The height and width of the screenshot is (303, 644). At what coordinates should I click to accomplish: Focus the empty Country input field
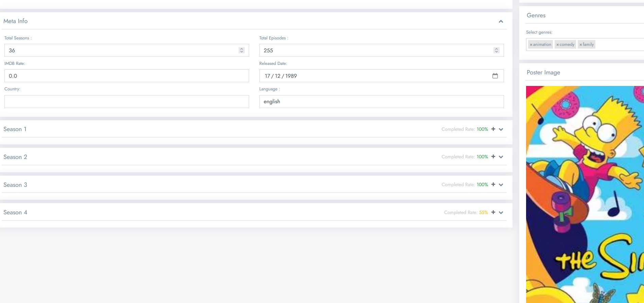(126, 102)
